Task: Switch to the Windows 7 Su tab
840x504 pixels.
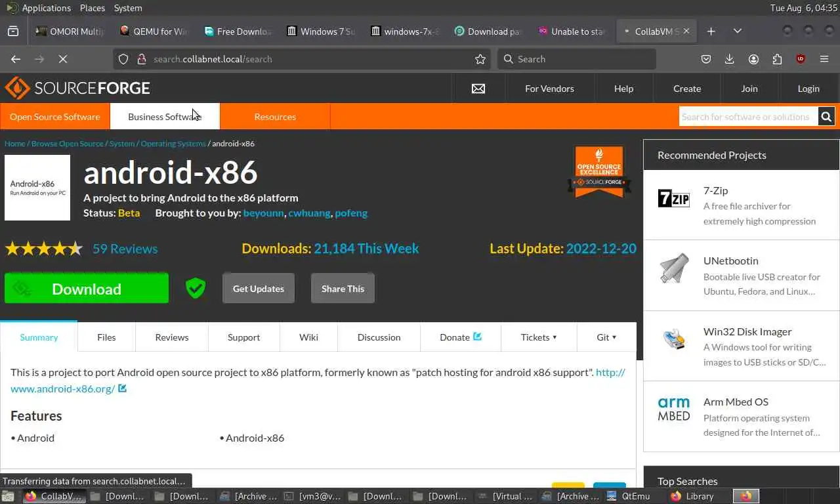Action: pos(320,31)
